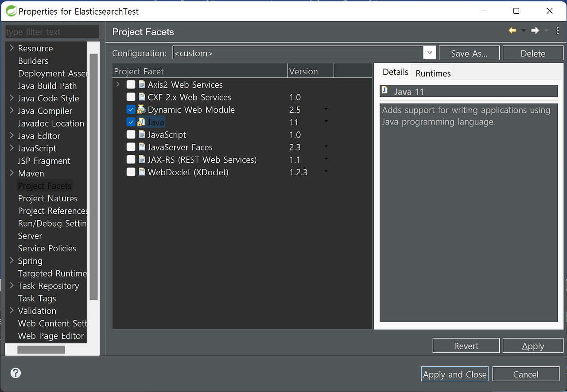Click the Axis2 Web Services document icon
This screenshot has width=567, height=392.
[141, 85]
